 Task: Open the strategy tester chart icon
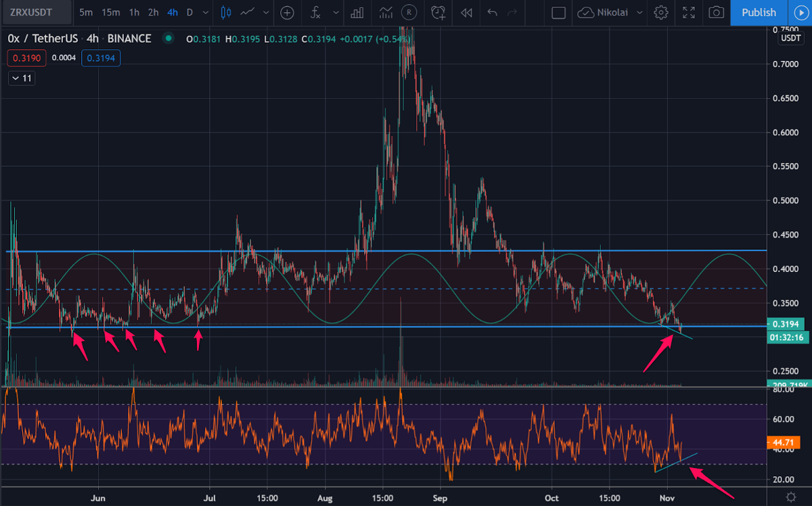386,12
